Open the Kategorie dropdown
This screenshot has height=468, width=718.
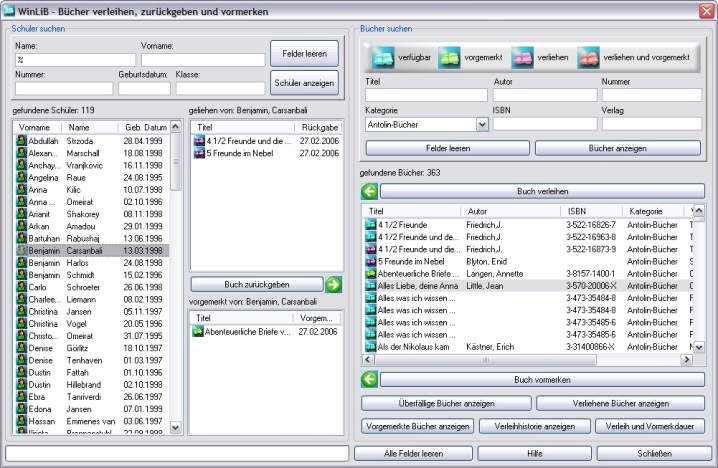[482, 124]
